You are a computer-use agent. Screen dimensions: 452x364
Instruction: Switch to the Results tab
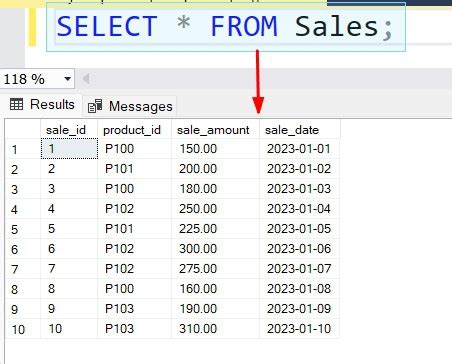(x=42, y=105)
